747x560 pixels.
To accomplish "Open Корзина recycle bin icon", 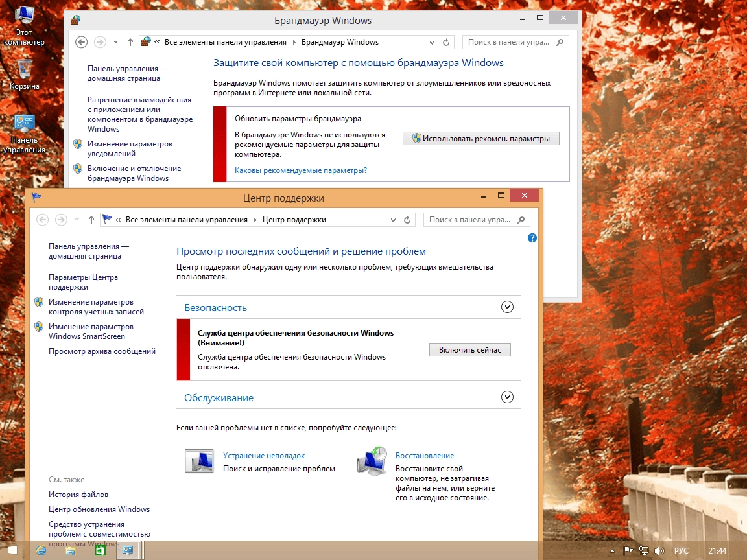I will (24, 75).
